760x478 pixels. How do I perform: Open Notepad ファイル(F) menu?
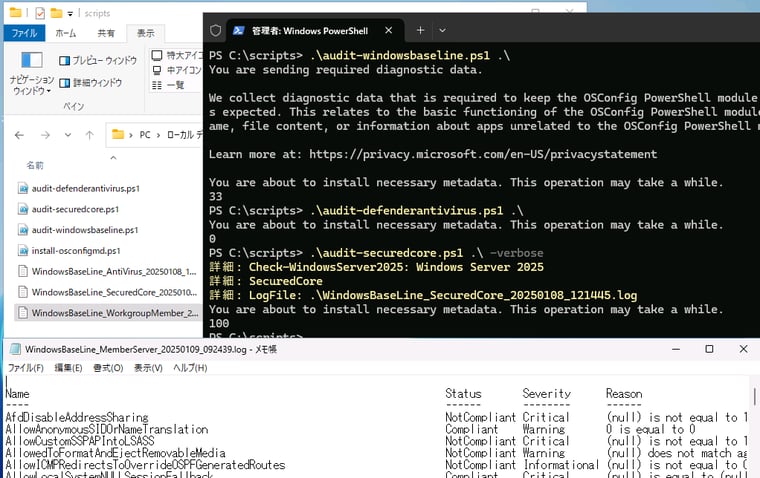pos(26,368)
